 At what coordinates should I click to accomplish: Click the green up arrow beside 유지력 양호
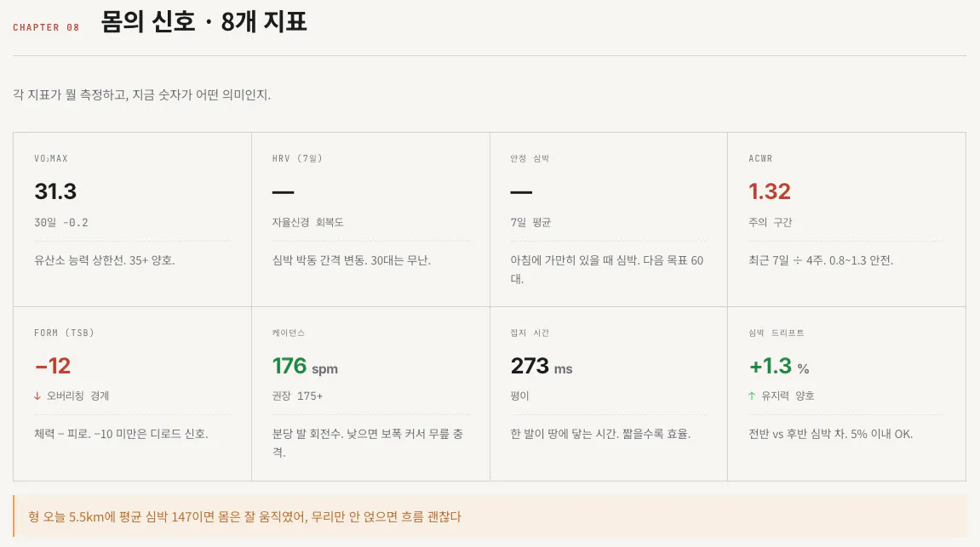coord(752,396)
